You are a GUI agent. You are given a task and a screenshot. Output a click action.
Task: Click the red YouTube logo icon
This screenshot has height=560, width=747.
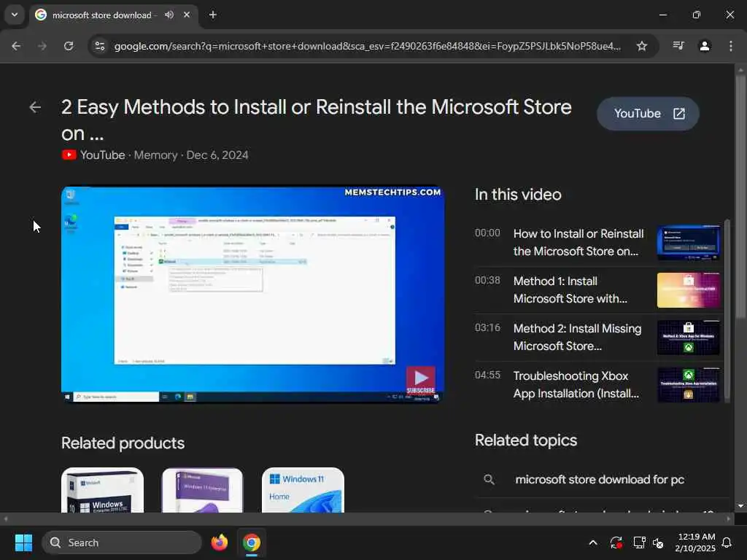(69, 155)
